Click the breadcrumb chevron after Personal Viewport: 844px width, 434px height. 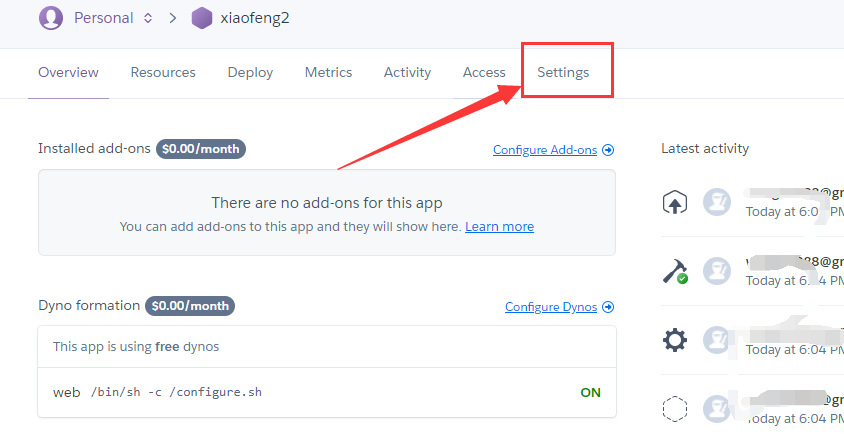click(x=173, y=18)
